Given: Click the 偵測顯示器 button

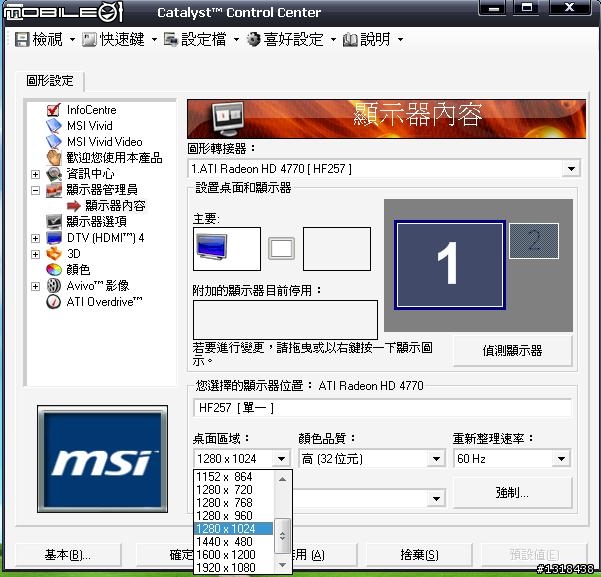Looking at the screenshot, I should coord(512,351).
